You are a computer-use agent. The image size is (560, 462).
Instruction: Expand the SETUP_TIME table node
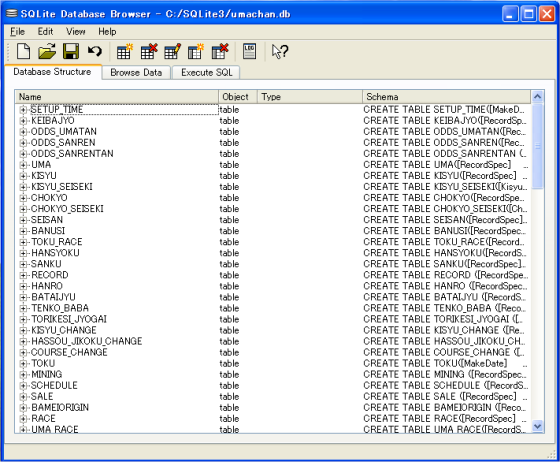coord(23,110)
